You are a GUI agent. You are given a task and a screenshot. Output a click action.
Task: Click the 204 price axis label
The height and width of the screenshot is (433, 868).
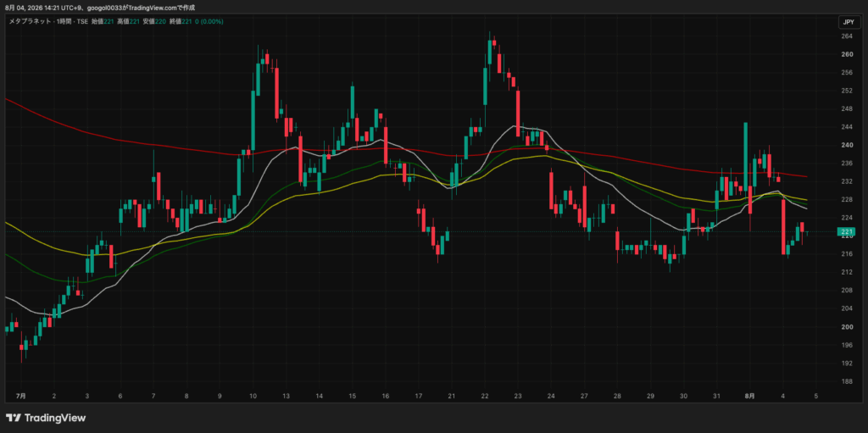tap(847, 308)
